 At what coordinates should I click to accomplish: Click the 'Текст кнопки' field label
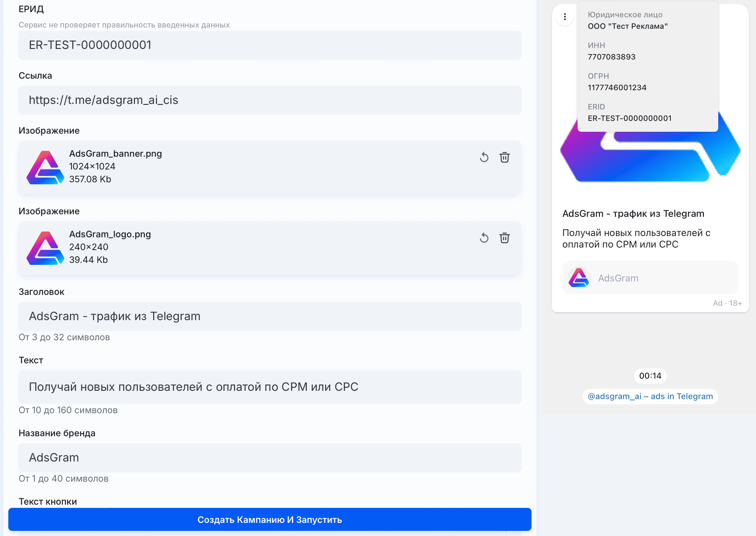(48, 502)
